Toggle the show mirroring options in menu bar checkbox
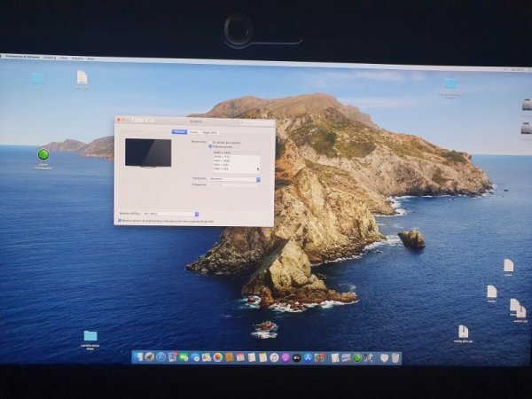Screen dimensions: 532x399 point(120,221)
